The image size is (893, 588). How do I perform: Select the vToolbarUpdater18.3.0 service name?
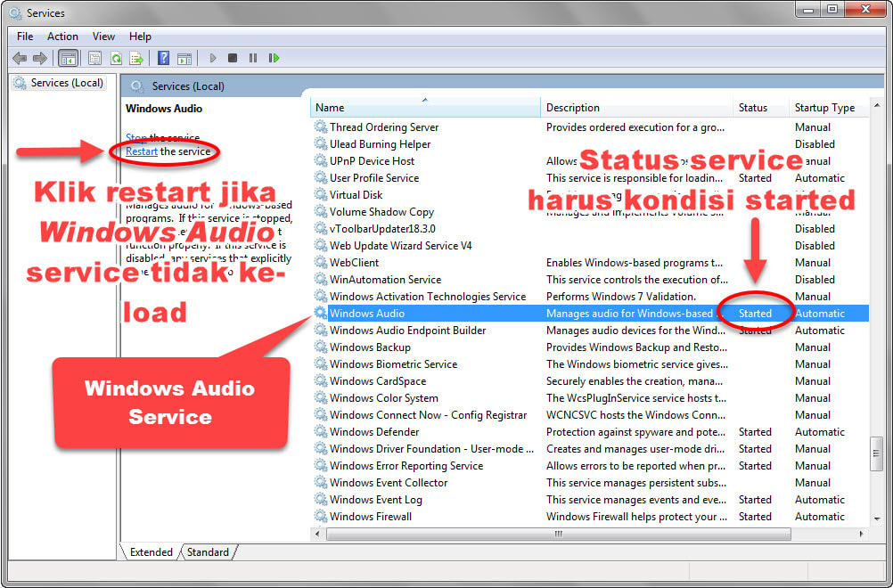point(382,229)
